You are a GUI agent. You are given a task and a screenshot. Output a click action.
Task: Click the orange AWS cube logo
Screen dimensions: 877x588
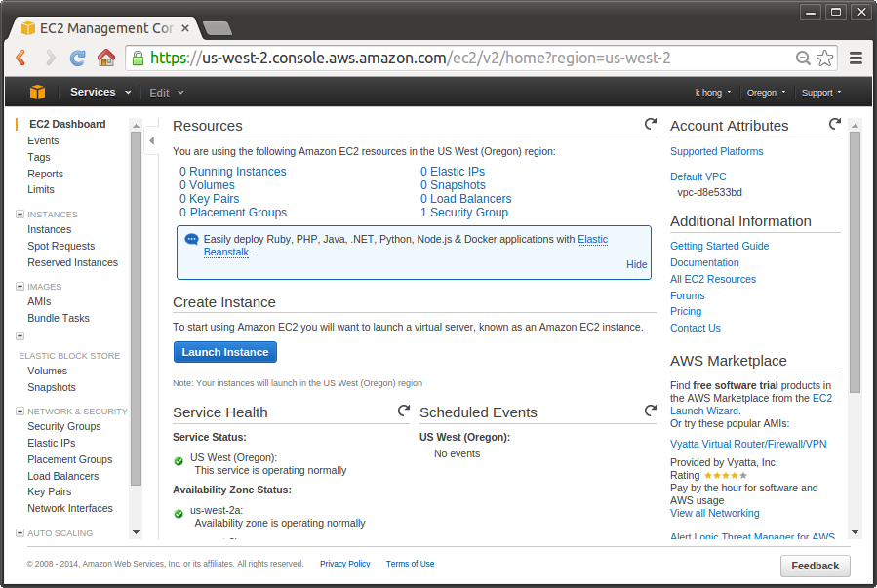[37, 92]
